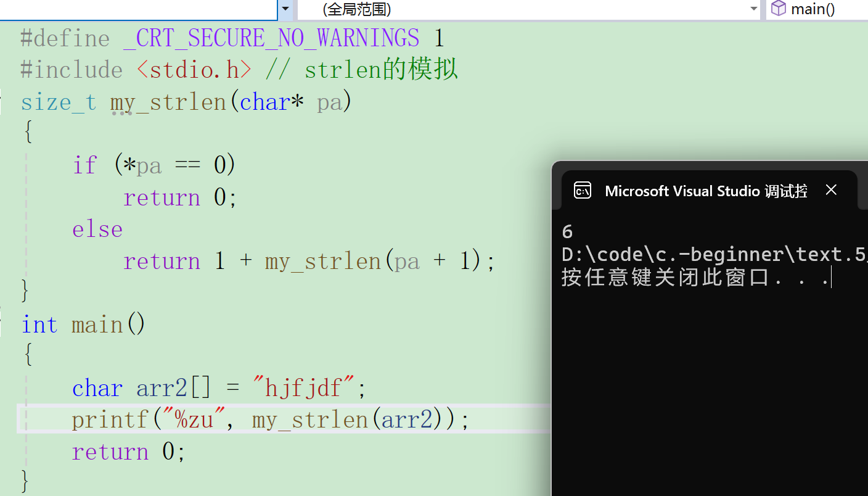This screenshot has height=496, width=868.
Task: Click the else keyword in my_strlen
Action: click(x=97, y=229)
